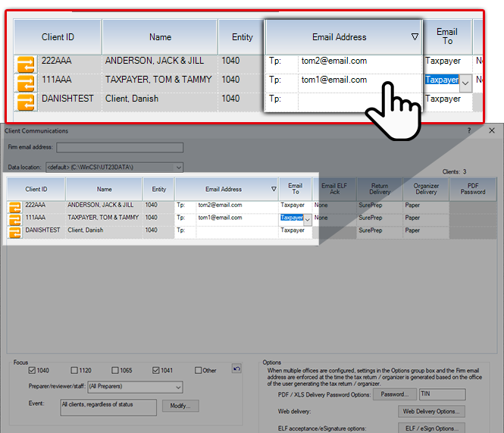Close the Client Communications dialog

pyautogui.click(x=491, y=130)
